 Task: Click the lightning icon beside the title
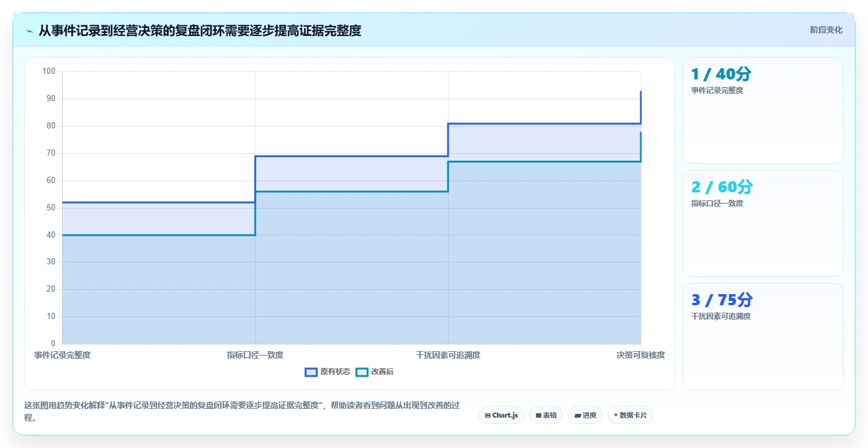[x=29, y=31]
